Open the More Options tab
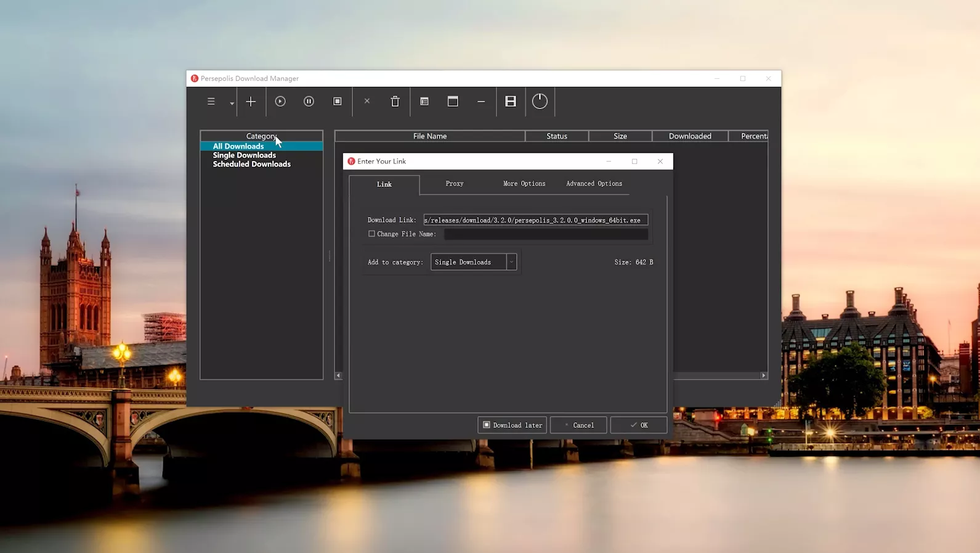The image size is (980, 553). 524,184
